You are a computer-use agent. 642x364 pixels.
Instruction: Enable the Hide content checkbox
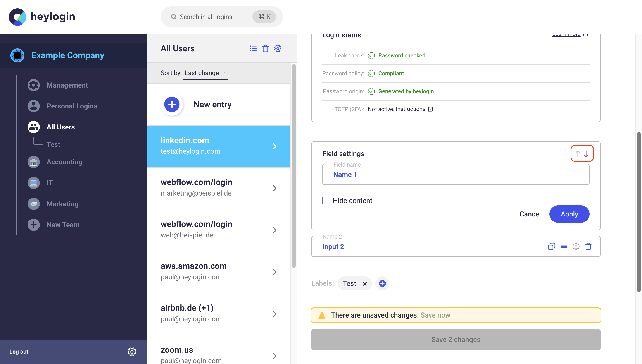326,201
